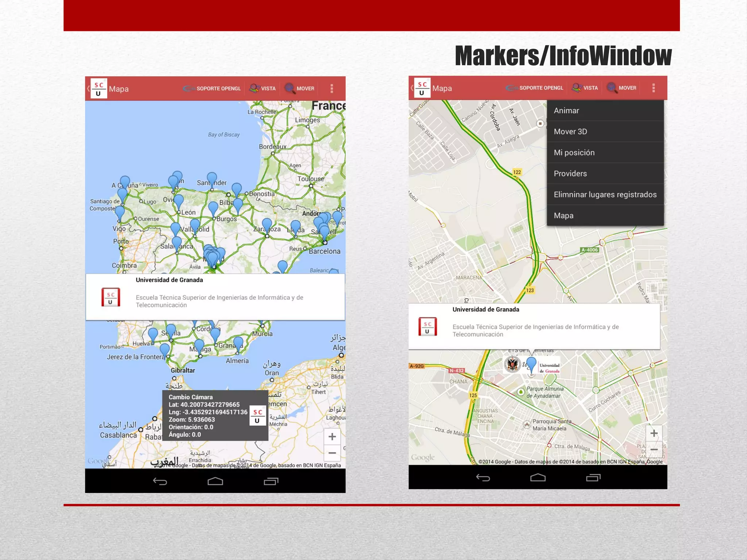Viewport: 747px width, 560px height.
Task: Click the A-92G road sign on right map
Action: 417,366
